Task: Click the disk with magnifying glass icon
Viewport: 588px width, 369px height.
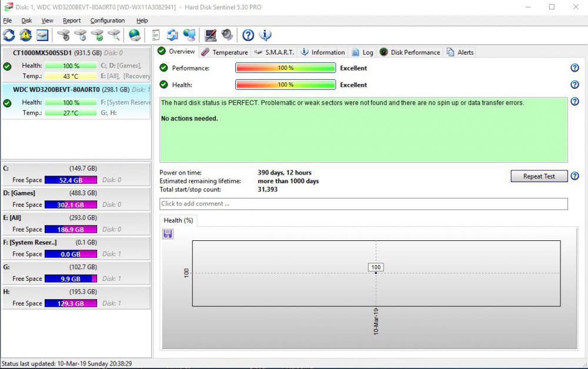Action: click(115, 35)
